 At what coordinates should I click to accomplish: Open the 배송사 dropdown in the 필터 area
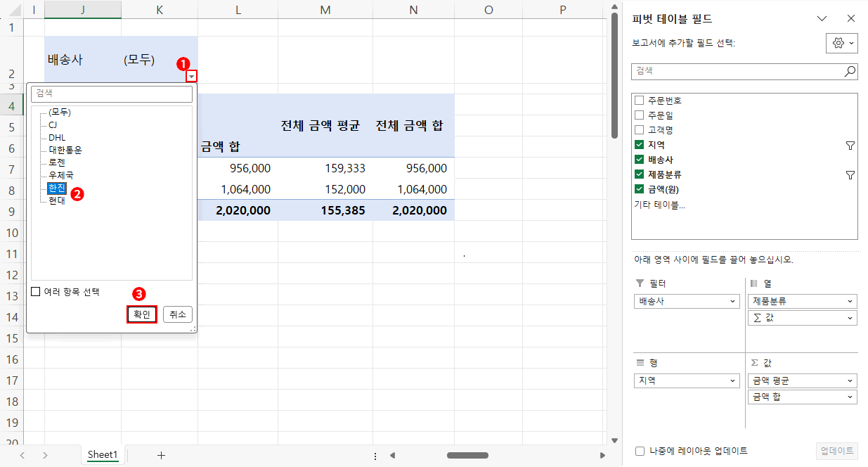[733, 300]
